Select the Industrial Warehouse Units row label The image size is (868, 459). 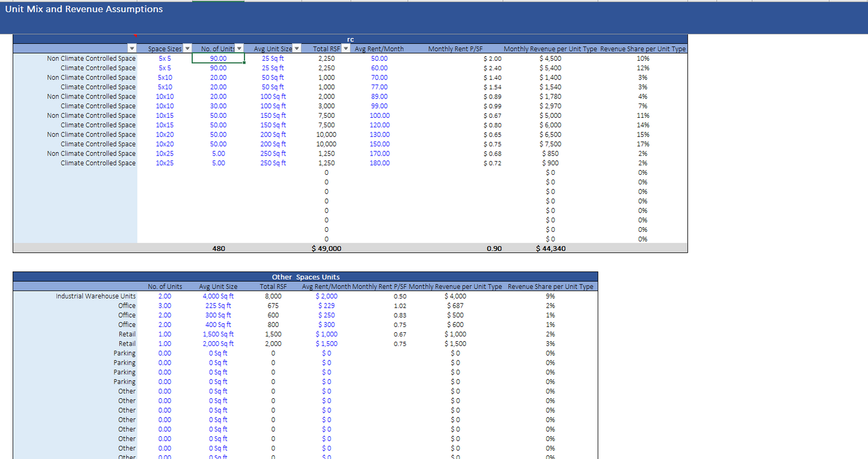tap(96, 296)
